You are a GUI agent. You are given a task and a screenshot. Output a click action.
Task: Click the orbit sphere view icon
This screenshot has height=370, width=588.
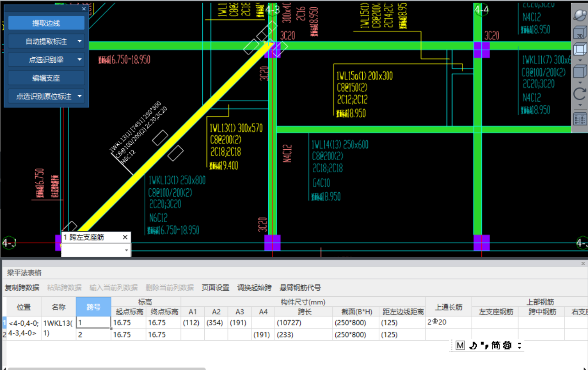coord(580,16)
